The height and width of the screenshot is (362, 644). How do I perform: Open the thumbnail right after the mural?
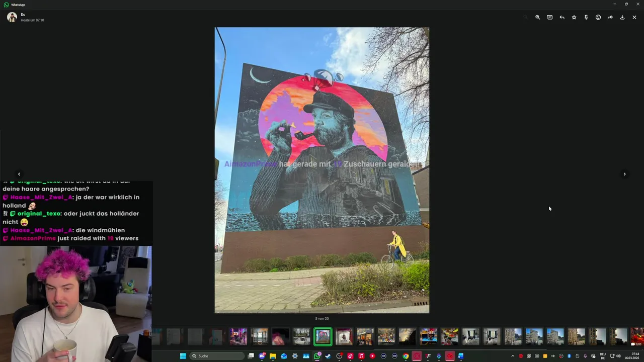(344, 337)
